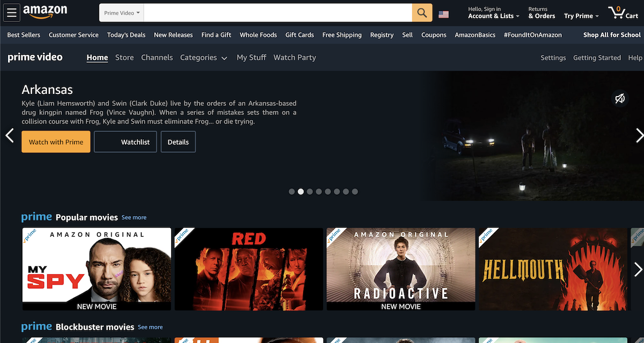Open the shopping cart icon

pyautogui.click(x=623, y=13)
